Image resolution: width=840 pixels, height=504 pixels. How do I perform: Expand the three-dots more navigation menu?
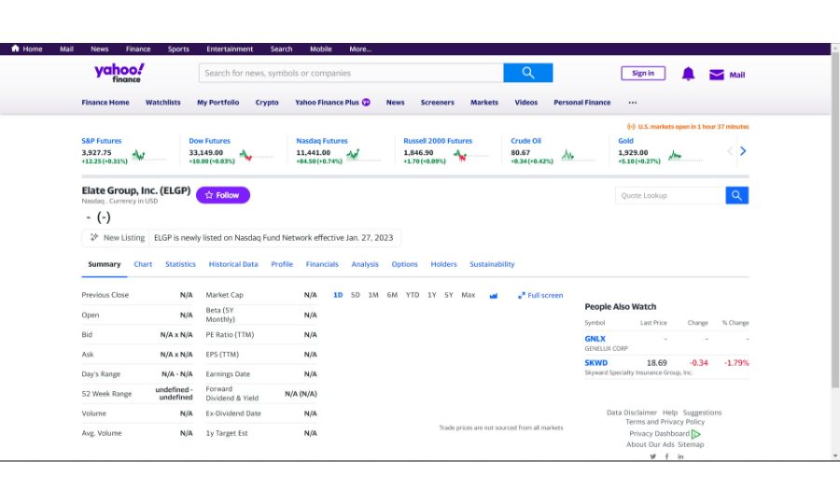(632, 103)
